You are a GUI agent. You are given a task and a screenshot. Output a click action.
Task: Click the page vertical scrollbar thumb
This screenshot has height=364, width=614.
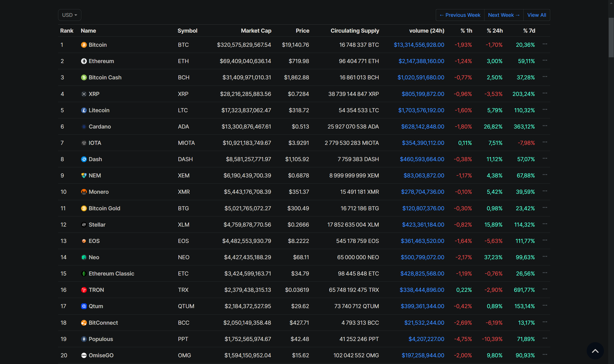611,37
